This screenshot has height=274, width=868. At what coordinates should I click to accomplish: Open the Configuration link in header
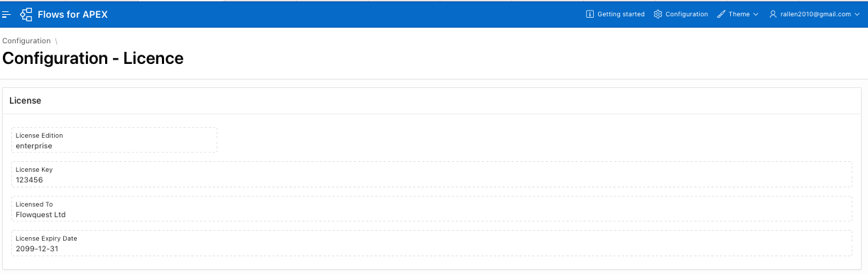tap(680, 14)
